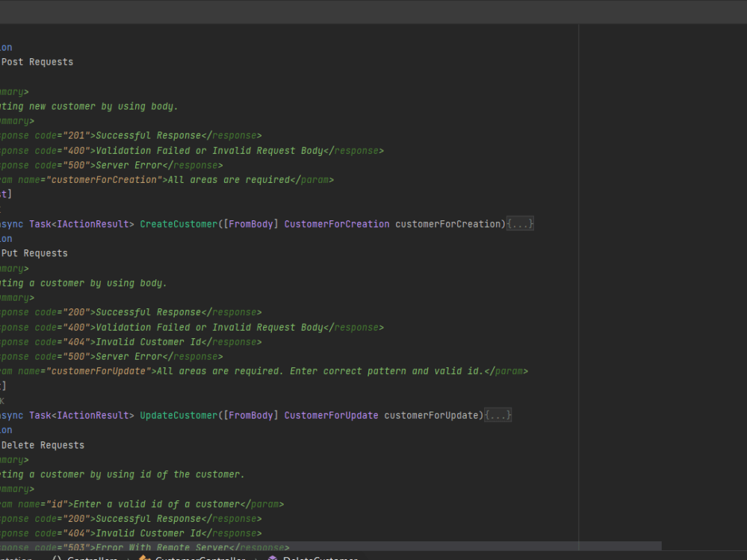Image resolution: width=747 pixels, height=560 pixels.
Task: Expand the folded UpdateCustomer method body
Action: pos(498,415)
